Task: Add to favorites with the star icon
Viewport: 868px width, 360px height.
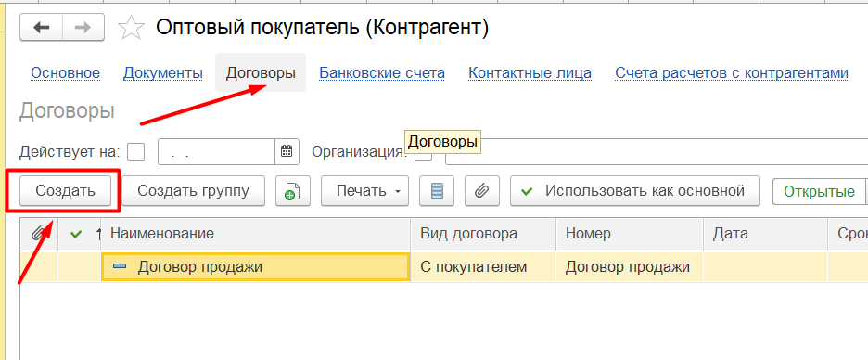Action: click(131, 28)
